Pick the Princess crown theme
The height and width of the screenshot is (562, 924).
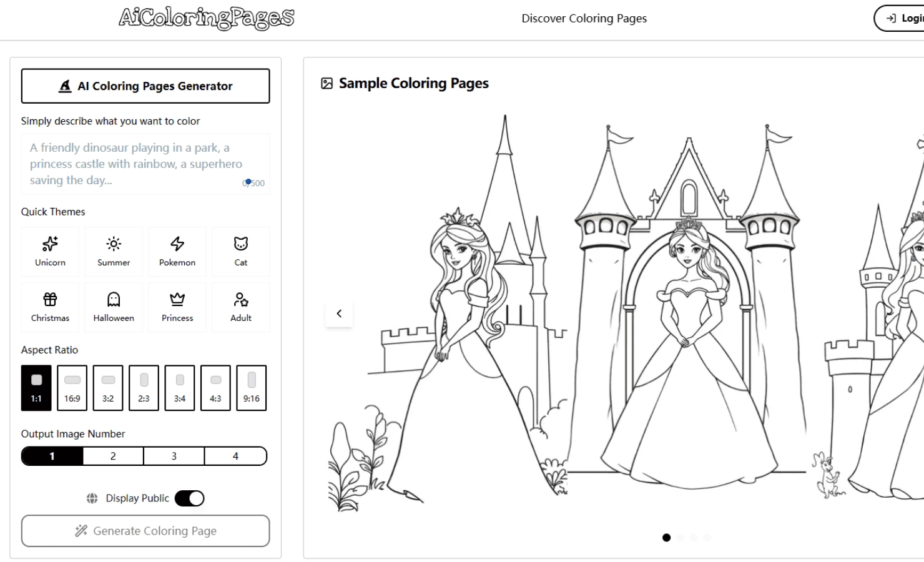(x=177, y=307)
